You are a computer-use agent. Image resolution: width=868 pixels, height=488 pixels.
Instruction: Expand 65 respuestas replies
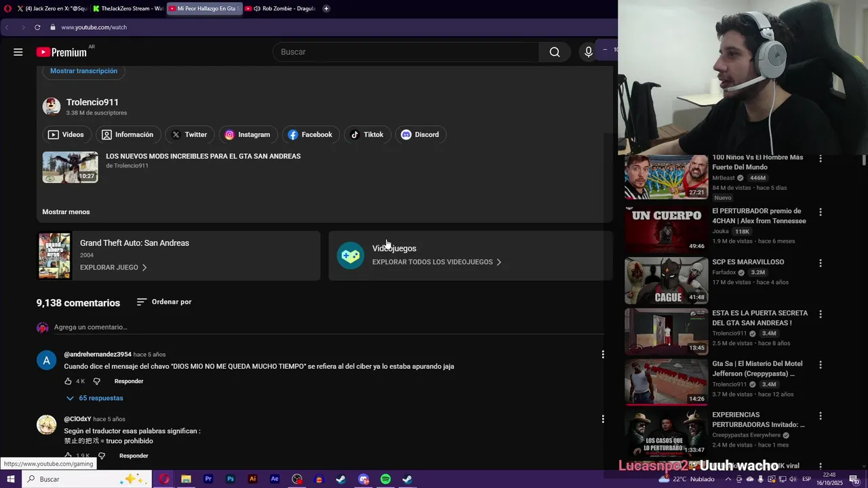click(x=95, y=399)
